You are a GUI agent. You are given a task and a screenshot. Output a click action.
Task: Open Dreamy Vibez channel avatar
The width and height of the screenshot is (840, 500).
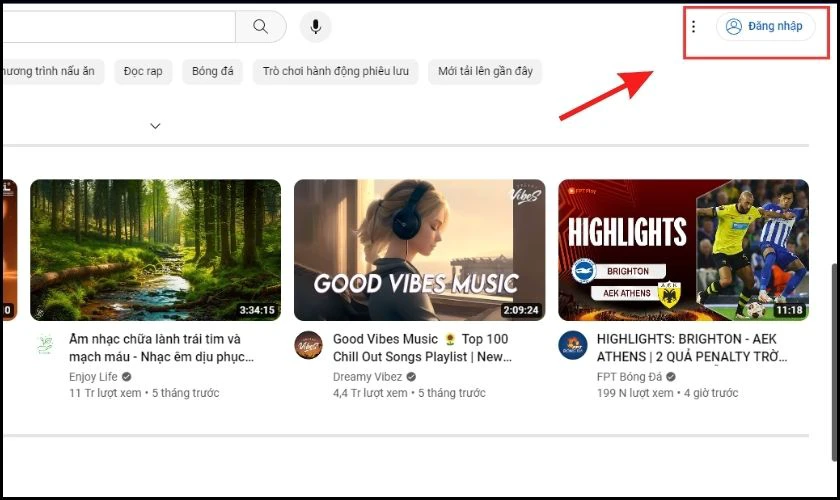tap(309, 345)
